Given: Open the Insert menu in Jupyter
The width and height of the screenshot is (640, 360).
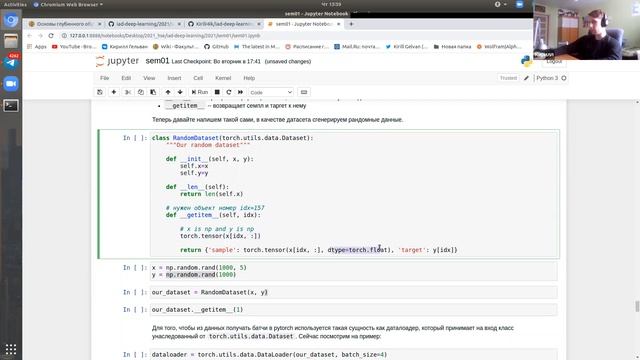Looking at the screenshot, I should pos(174,78).
